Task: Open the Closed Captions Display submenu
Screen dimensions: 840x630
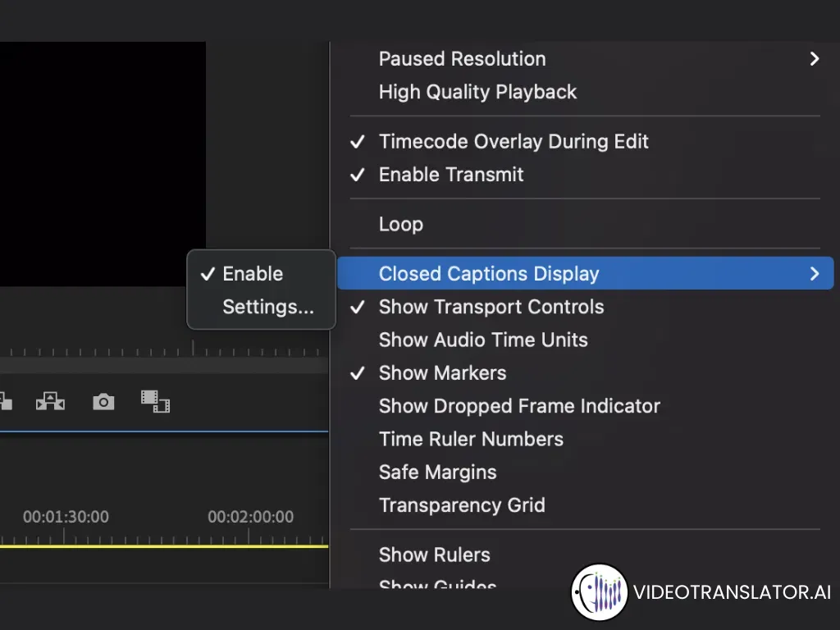Action: tap(585, 274)
